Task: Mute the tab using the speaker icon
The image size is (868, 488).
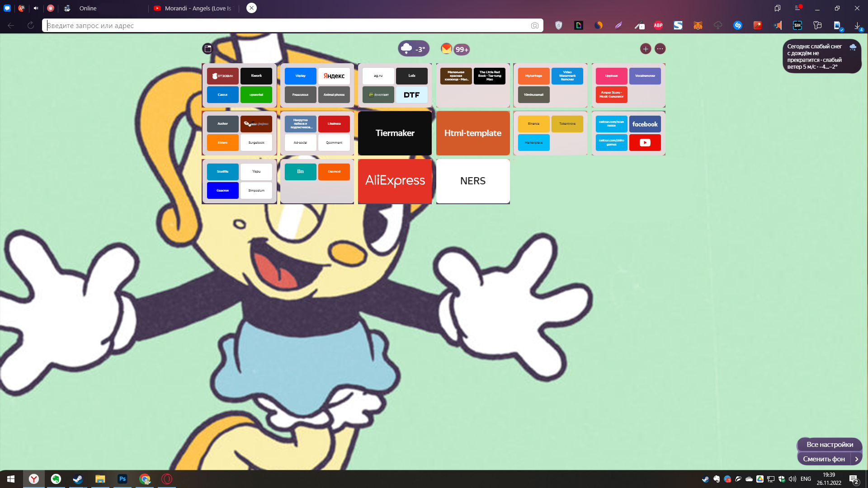Action: (x=36, y=8)
